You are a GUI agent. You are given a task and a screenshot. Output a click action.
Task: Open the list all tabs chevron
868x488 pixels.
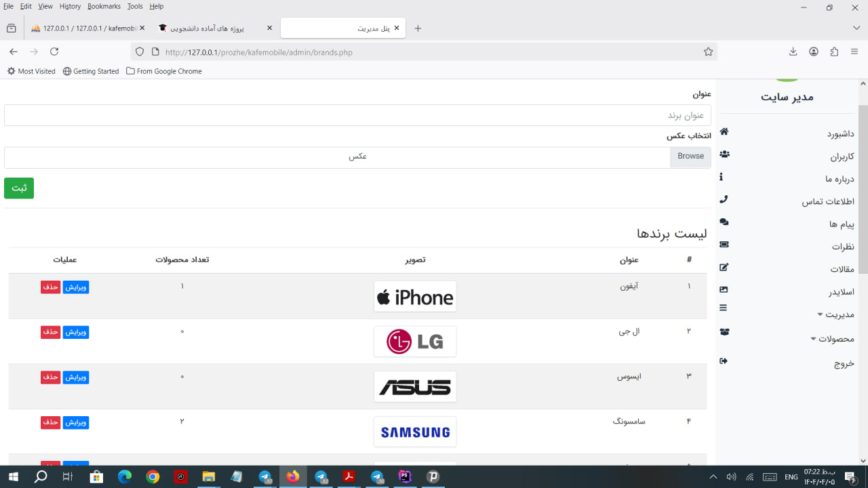pos(856,28)
